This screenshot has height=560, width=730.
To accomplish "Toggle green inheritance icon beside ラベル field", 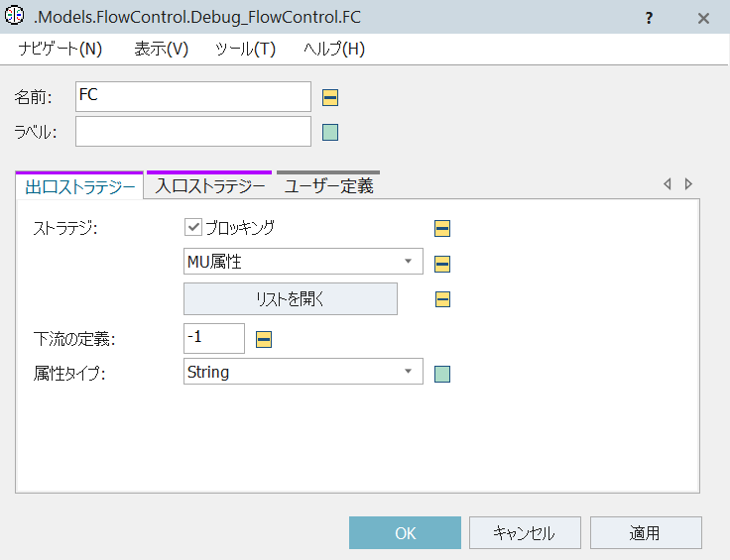I will [330, 132].
